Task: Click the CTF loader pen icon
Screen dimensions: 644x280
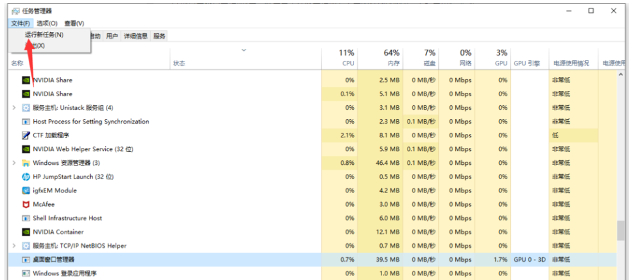Action: click(26, 135)
